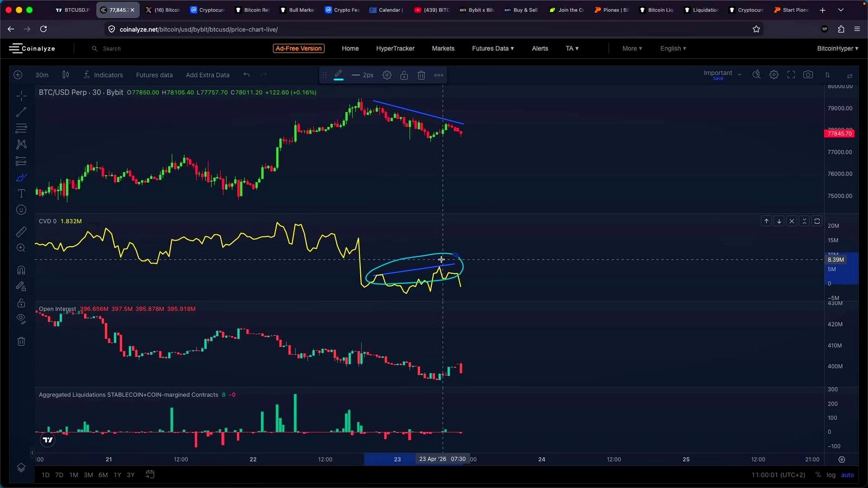Screen dimensions: 868x488
Task: Open the Coinalyze hamburger menu
Action: 15,48
